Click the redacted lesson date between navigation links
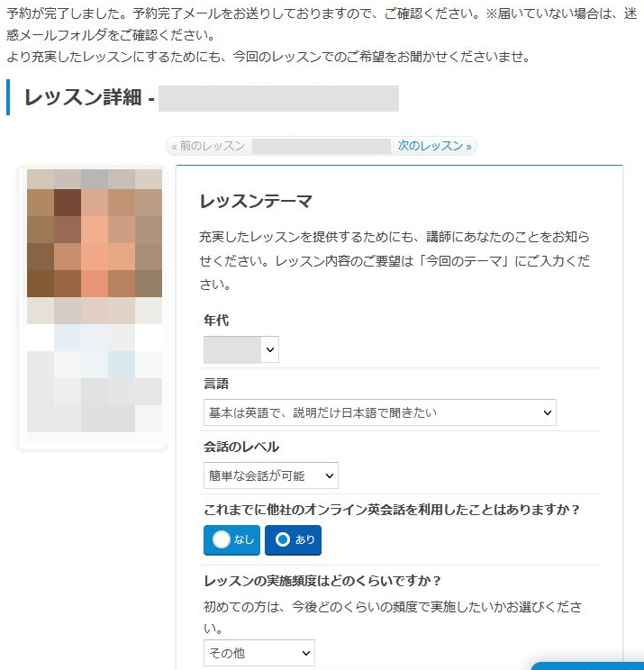Image resolution: width=644 pixels, height=670 pixels. pyautogui.click(x=322, y=146)
